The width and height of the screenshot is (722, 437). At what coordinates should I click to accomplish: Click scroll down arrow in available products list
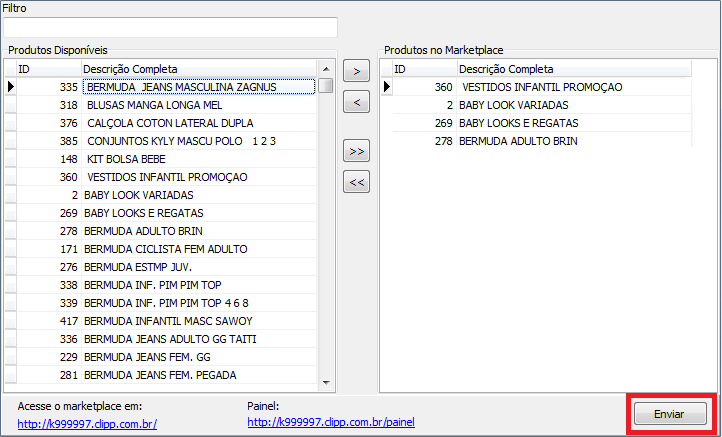pyautogui.click(x=325, y=382)
